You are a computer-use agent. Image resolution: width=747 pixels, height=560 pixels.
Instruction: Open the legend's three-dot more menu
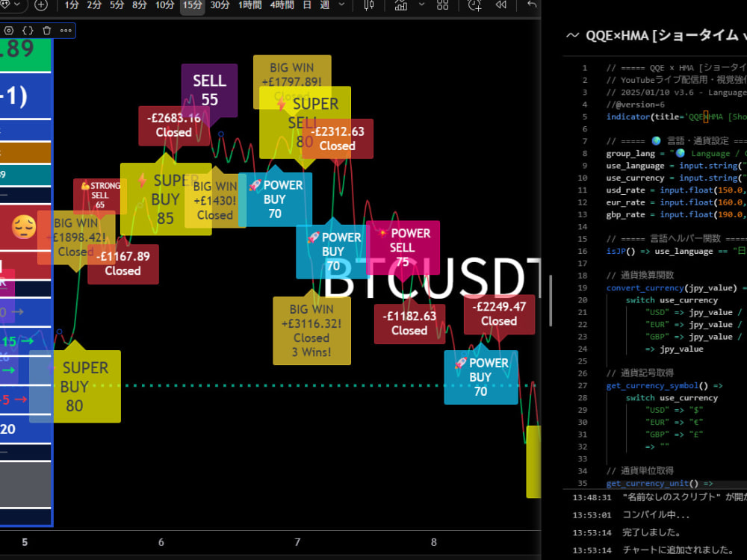click(66, 31)
